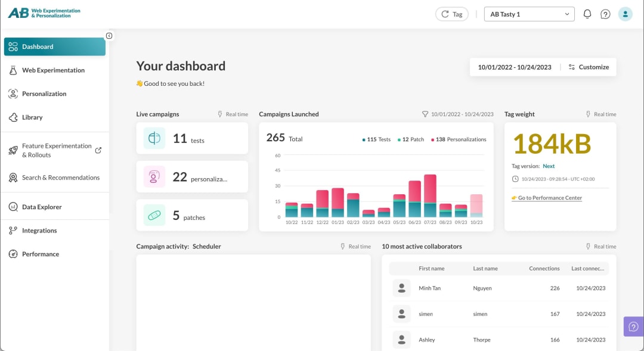Click the tests campaign icon tile
Image resolution: width=644 pixels, height=351 pixels.
[x=154, y=138]
